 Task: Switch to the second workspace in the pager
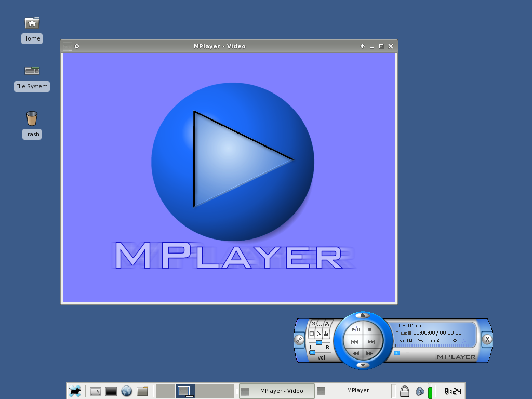tap(185, 391)
